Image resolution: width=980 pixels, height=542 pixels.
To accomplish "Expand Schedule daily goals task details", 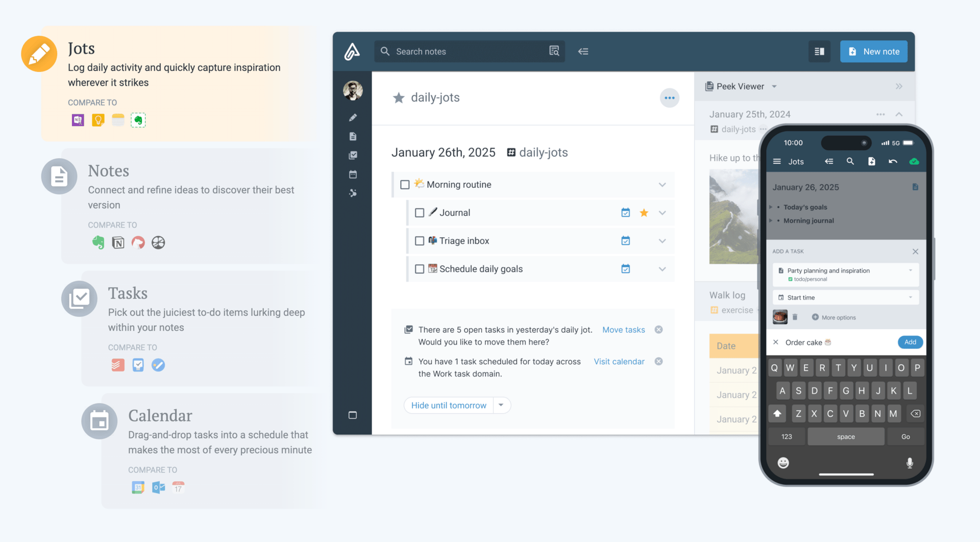I will coord(662,269).
